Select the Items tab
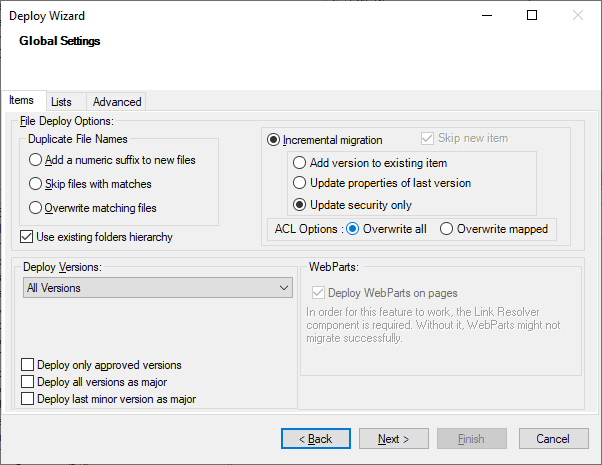This screenshot has height=465, width=602. pyautogui.click(x=23, y=101)
